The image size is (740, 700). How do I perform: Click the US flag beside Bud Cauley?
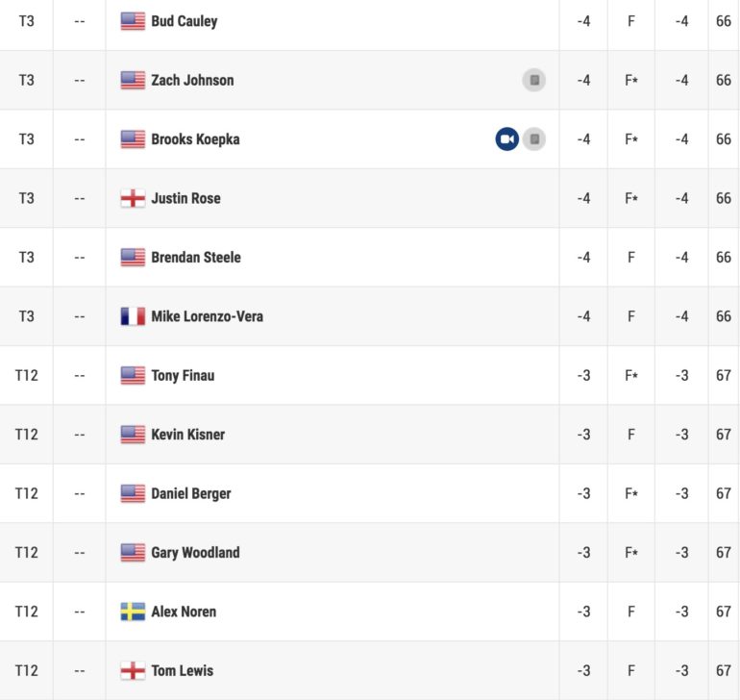point(133,21)
